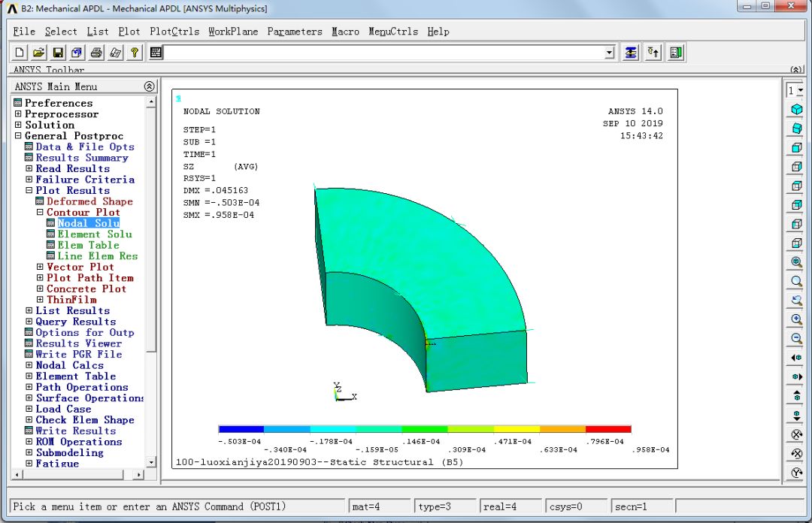
Task: Click the Zoom In plus magnifier icon
Action: pyautogui.click(x=796, y=319)
